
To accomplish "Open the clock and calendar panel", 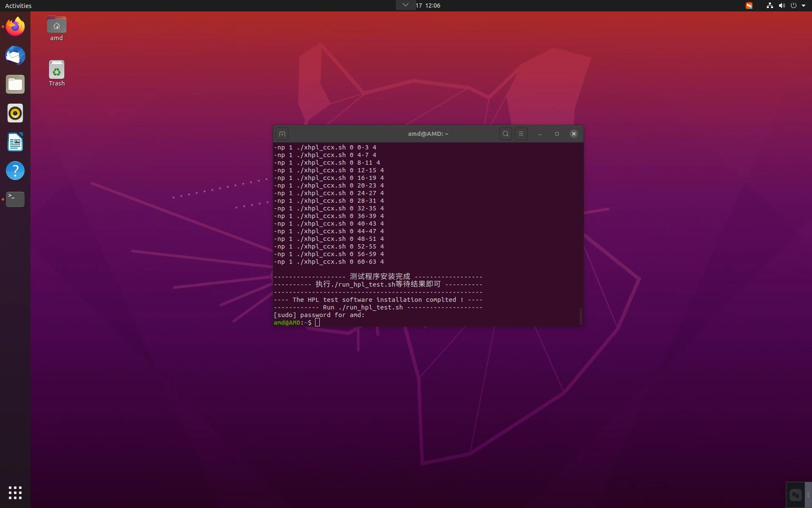I will click(x=428, y=6).
